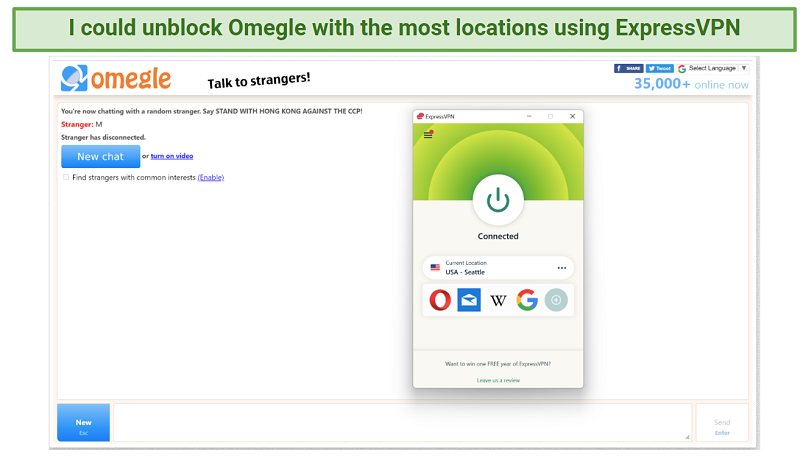This screenshot has height=456, width=806.
Task: Click the Omegle logo
Action: [116, 78]
